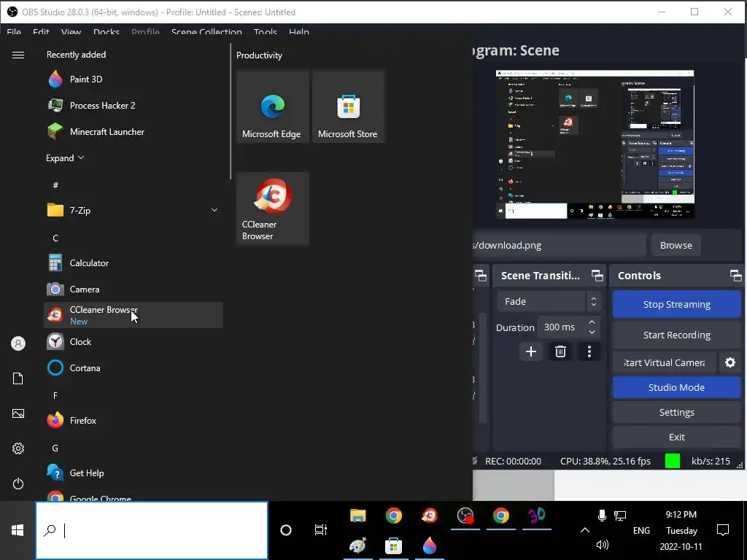Open the OBS Scene Collection menu
Image resolution: width=747 pixels, height=560 pixels.
click(206, 32)
